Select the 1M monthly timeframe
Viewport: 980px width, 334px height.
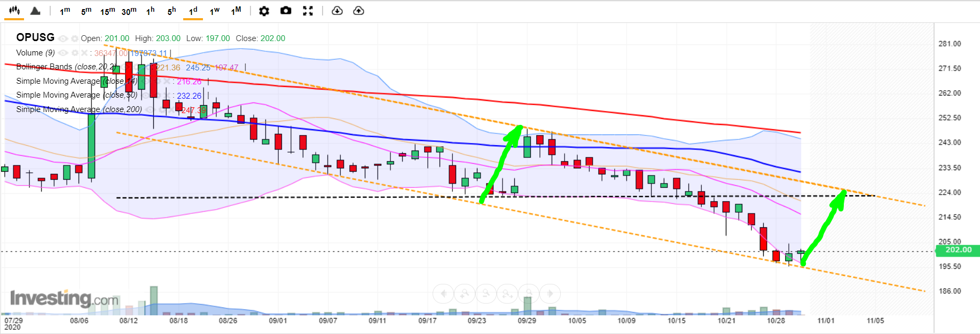tap(236, 11)
